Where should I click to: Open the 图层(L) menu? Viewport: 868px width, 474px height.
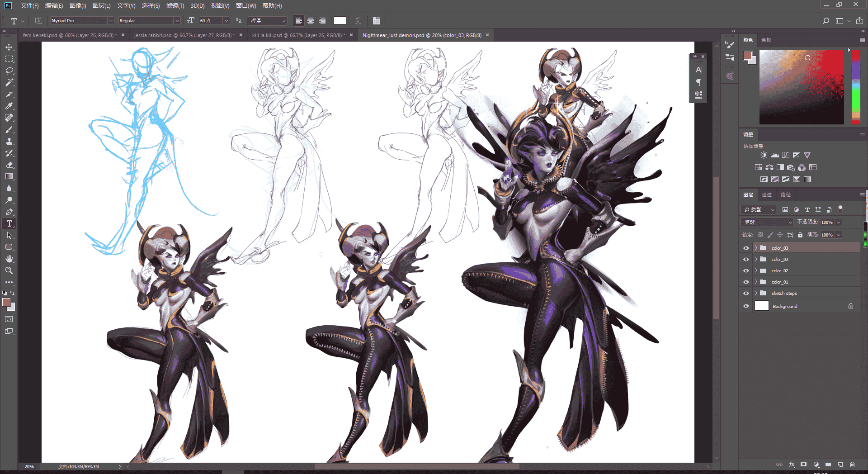(101, 5)
